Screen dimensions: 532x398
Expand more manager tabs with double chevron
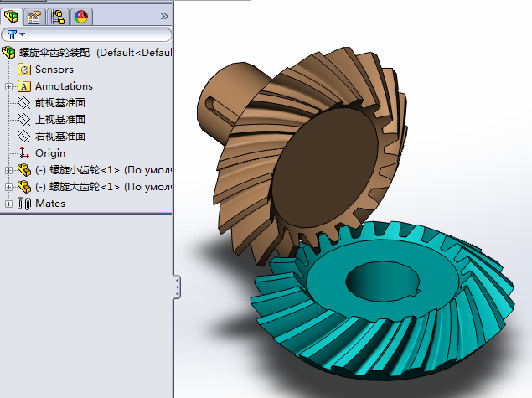point(164,16)
